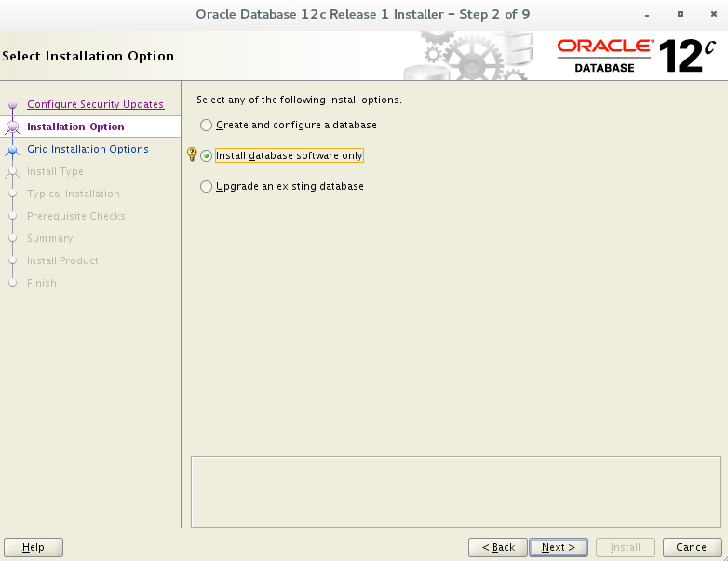Open Grid Installation Options step link
728x561 pixels.
88,149
